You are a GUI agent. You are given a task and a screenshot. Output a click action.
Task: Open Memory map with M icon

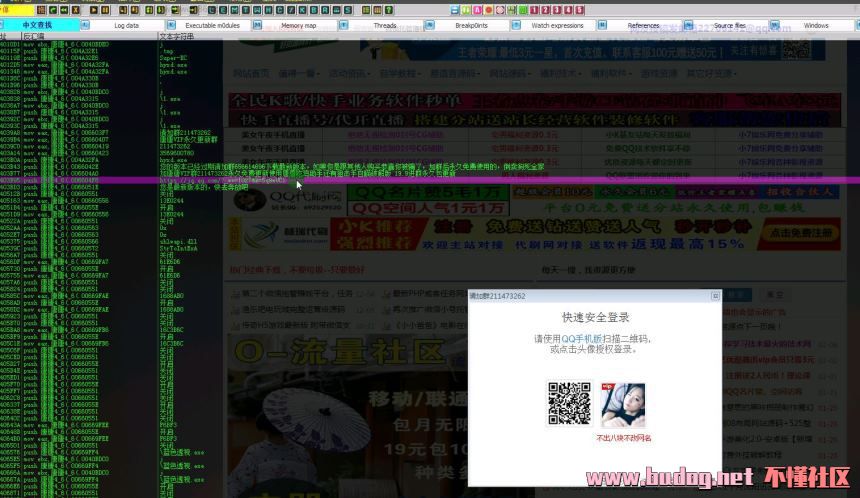click(x=234, y=10)
